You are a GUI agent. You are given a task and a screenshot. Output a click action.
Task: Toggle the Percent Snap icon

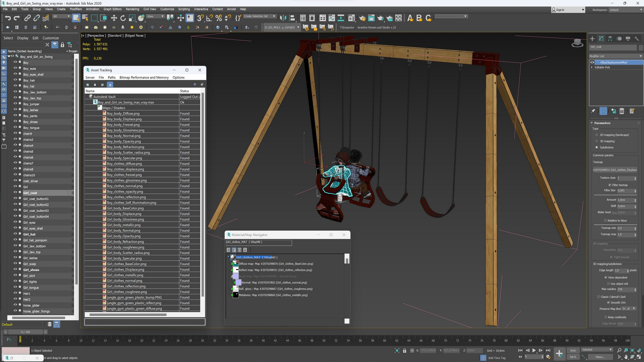[x=219, y=18]
